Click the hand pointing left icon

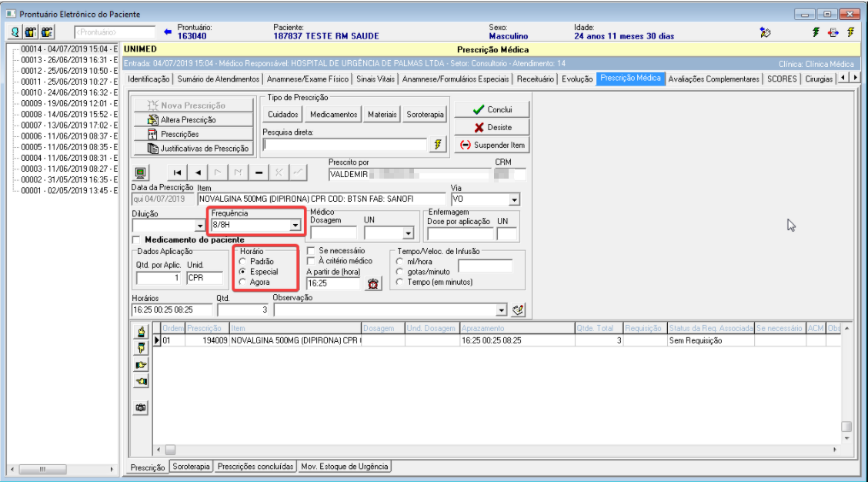pyautogui.click(x=141, y=381)
